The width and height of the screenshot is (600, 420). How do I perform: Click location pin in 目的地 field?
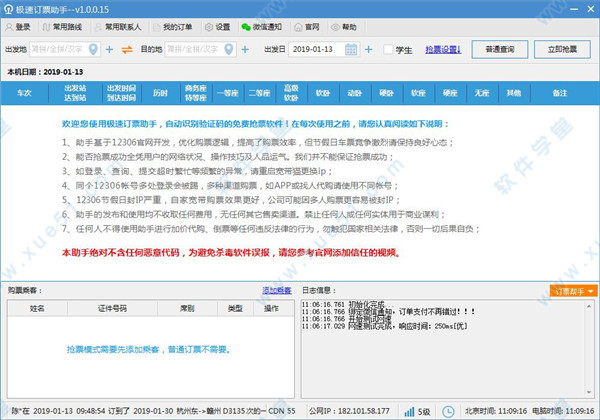pyautogui.click(x=230, y=49)
